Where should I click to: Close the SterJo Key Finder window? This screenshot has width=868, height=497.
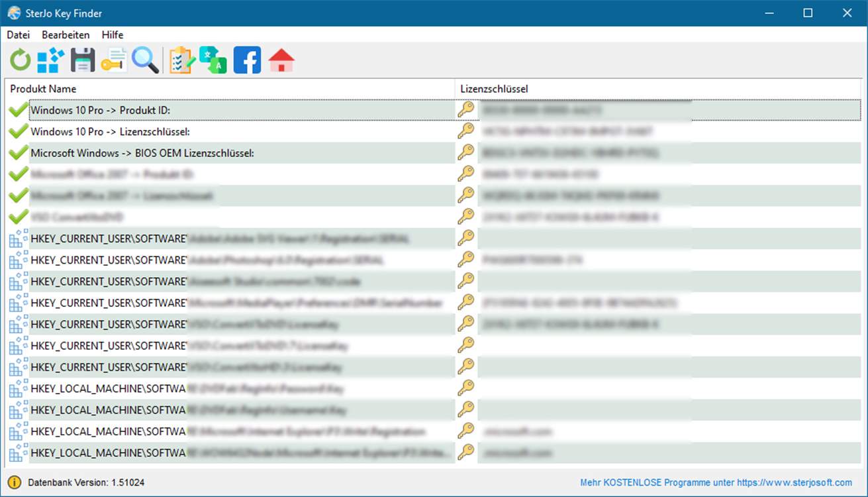point(847,13)
